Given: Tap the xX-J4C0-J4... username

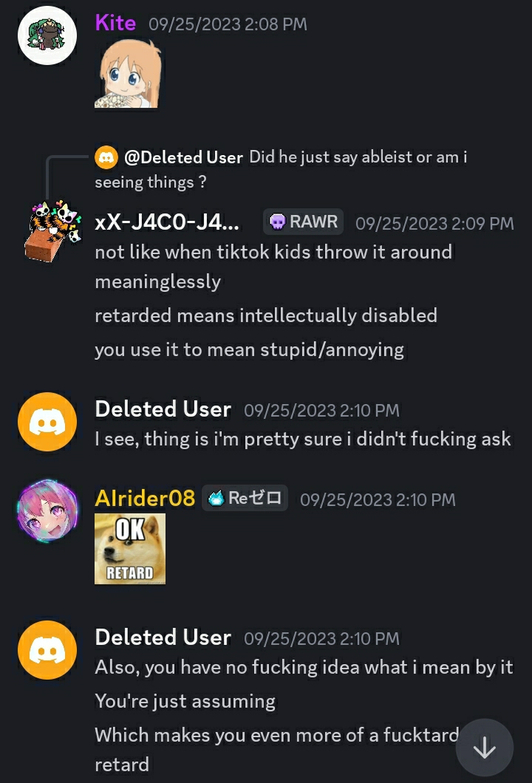Looking at the screenshot, I should tap(167, 222).
